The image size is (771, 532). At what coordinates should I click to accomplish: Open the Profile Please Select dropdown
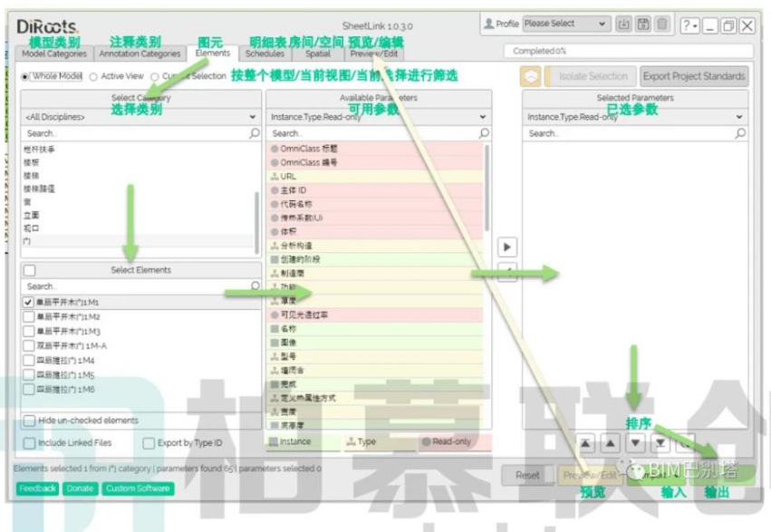tap(566, 24)
